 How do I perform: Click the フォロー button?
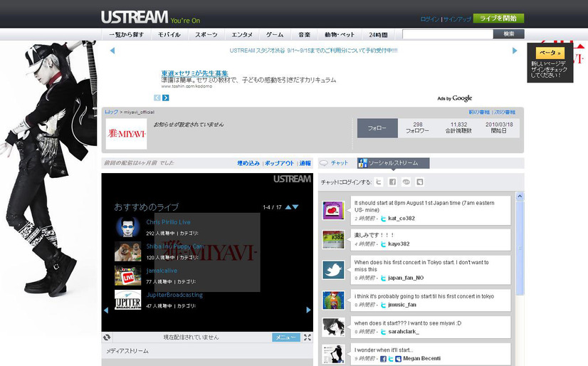click(x=377, y=128)
